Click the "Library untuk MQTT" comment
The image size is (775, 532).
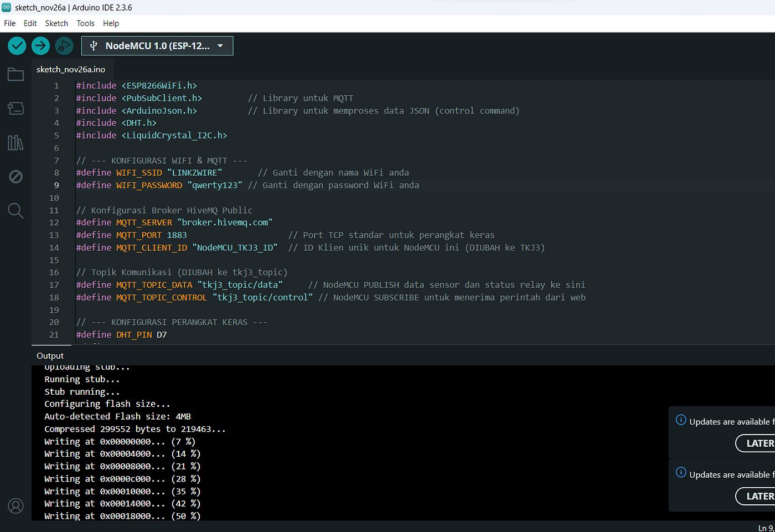point(301,98)
